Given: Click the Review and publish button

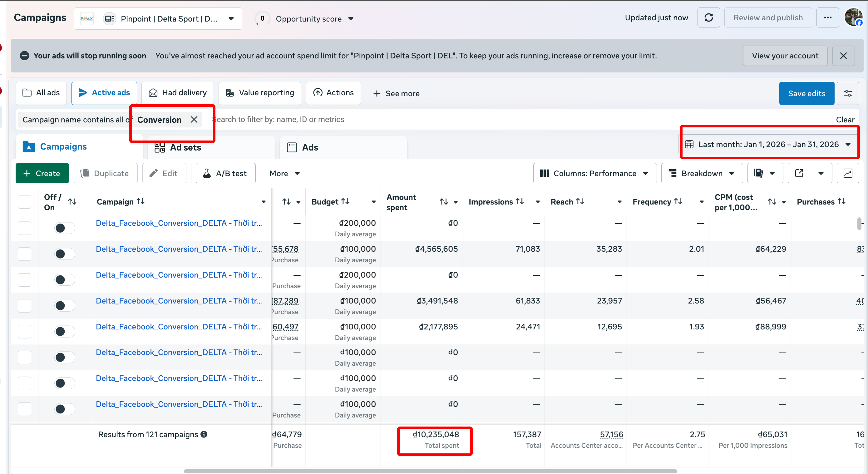Looking at the screenshot, I should coord(768,17).
